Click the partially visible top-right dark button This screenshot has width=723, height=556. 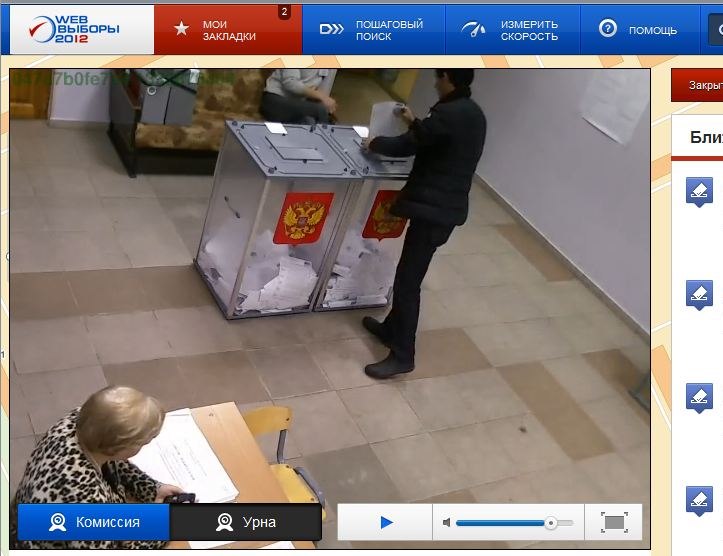pyautogui.click(x=716, y=29)
